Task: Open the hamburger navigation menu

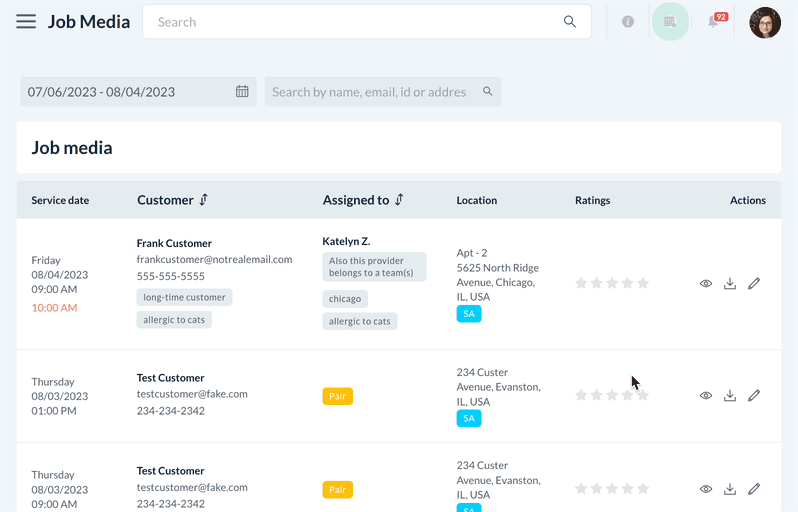Action: pyautogui.click(x=26, y=21)
